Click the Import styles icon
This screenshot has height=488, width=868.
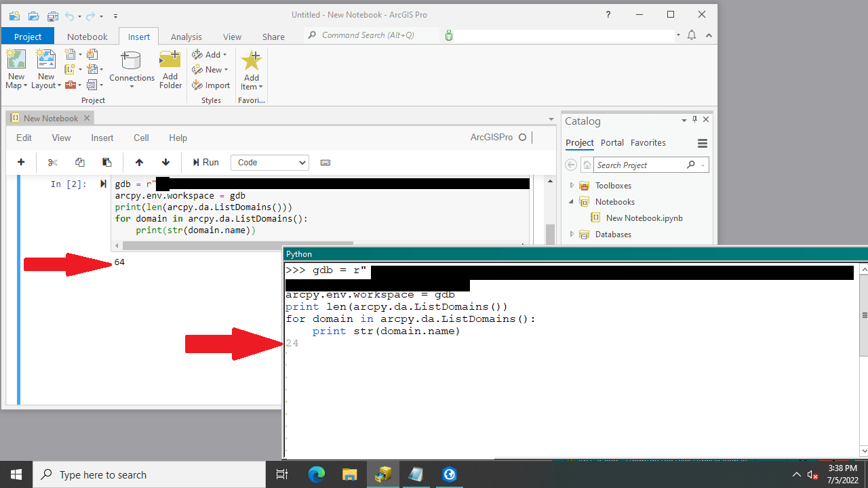211,85
